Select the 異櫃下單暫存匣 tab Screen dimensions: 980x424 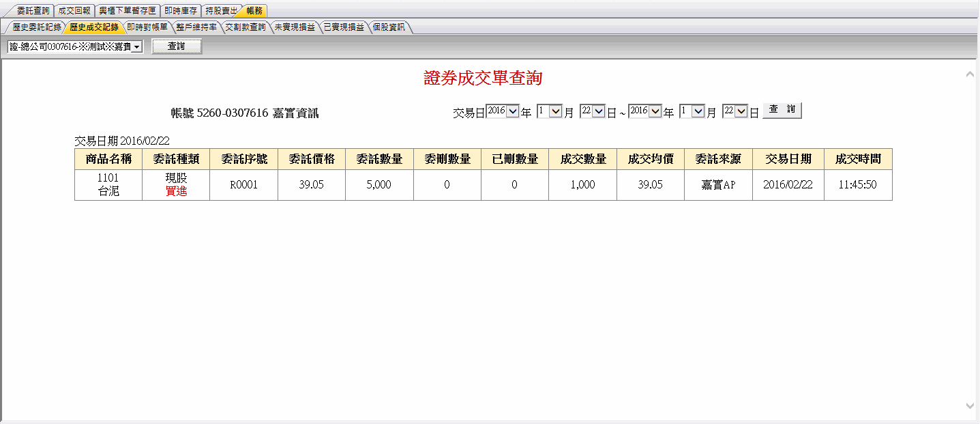click(128, 10)
